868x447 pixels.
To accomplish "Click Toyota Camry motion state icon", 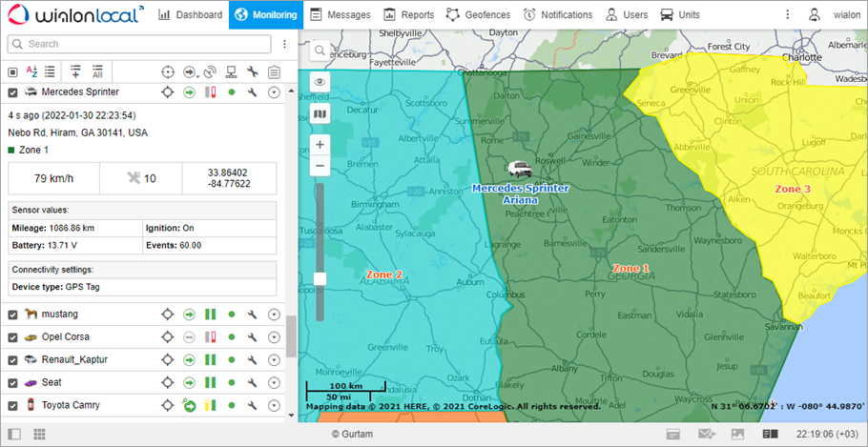I will coord(189,406).
